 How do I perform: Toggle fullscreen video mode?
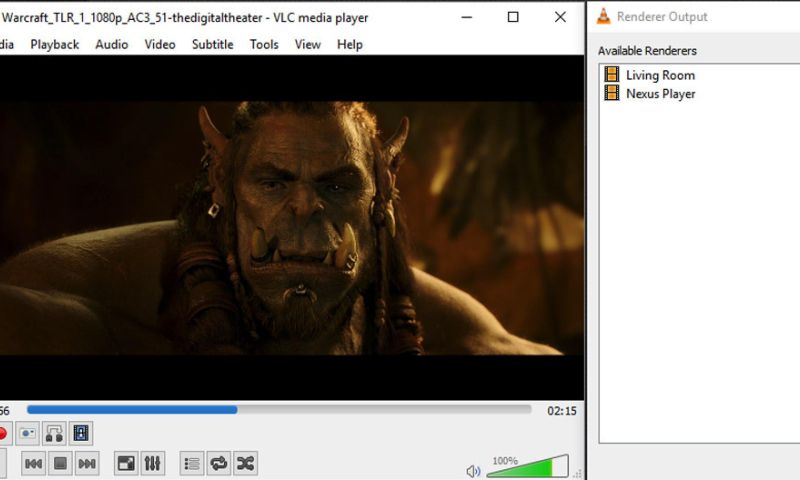[x=126, y=463]
